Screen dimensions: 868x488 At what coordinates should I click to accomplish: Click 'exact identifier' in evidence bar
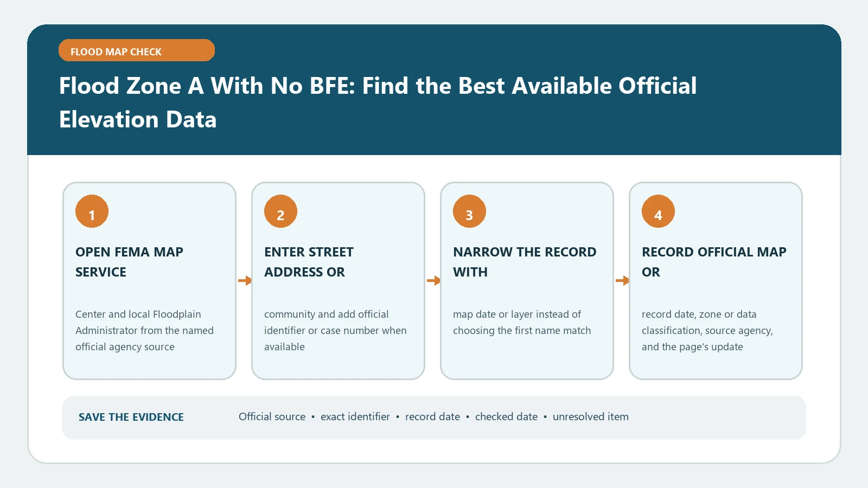click(x=355, y=417)
